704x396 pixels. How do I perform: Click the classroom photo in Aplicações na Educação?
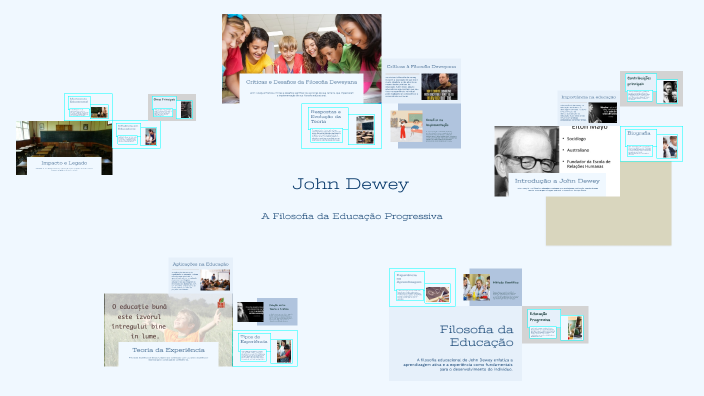coord(215,280)
